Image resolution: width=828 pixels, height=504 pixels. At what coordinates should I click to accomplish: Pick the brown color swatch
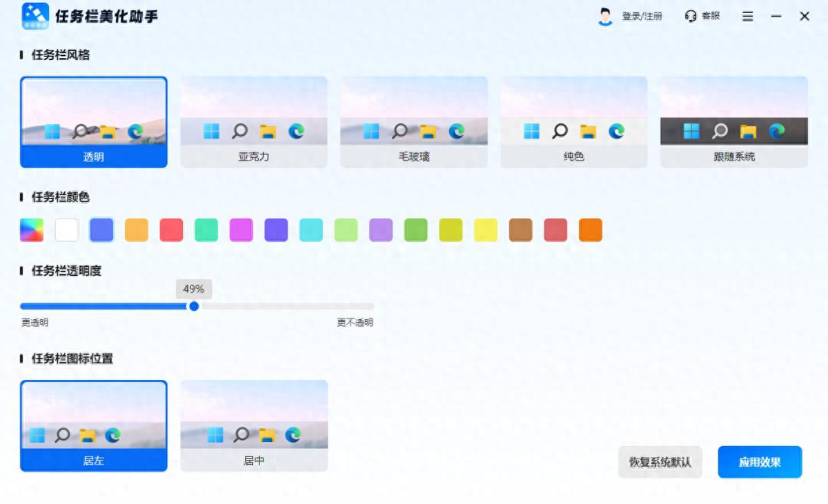click(521, 230)
